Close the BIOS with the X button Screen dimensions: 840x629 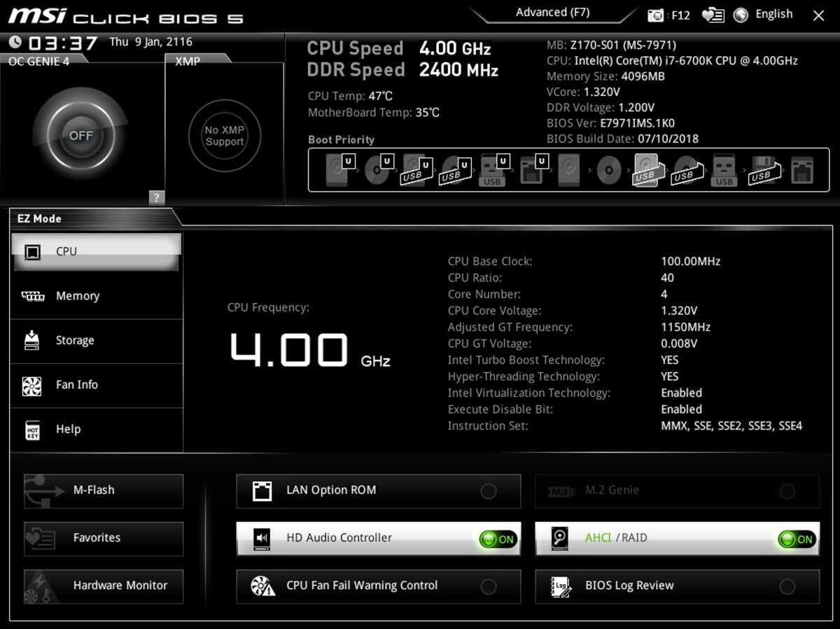pyautogui.click(x=818, y=15)
